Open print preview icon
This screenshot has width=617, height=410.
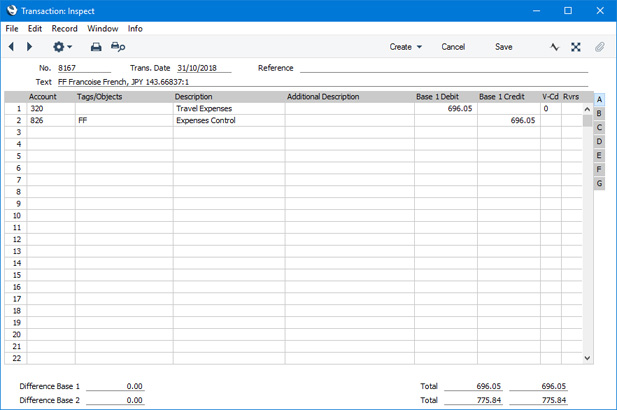(118, 47)
